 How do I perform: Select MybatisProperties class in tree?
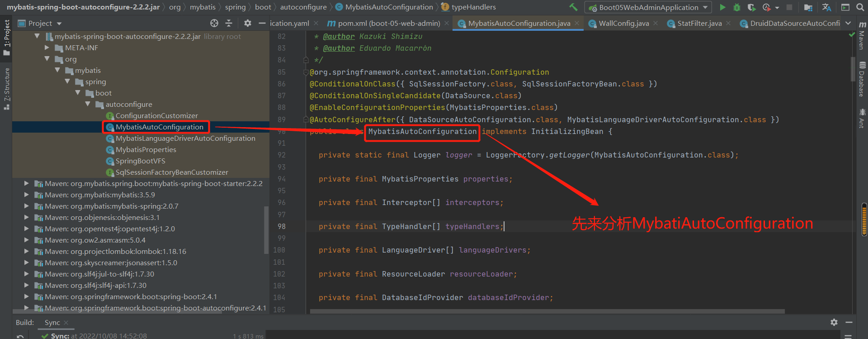pos(146,149)
